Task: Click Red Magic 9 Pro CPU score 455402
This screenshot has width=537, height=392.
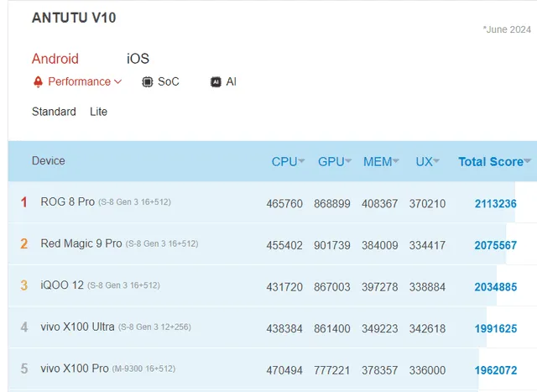Action: [284, 245]
